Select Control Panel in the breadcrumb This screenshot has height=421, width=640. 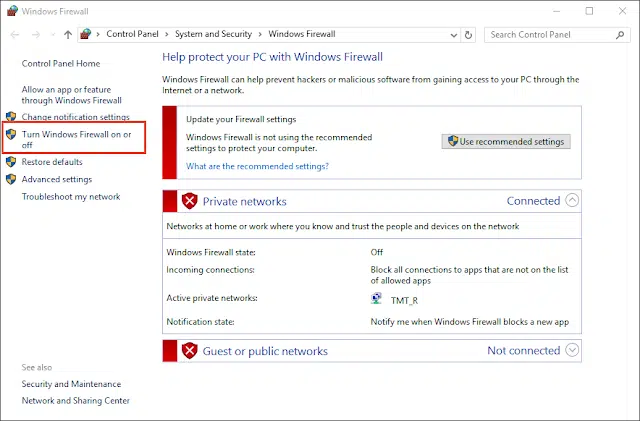(x=132, y=34)
